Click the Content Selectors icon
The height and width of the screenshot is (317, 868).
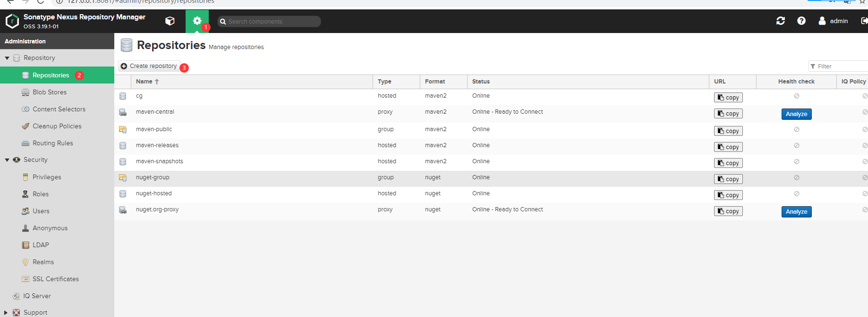[x=26, y=109]
